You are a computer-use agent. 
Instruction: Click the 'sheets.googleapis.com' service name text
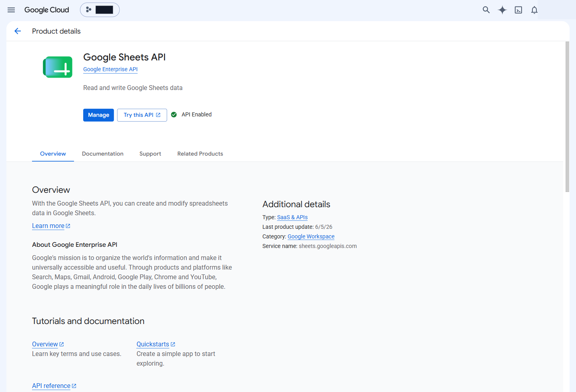coord(328,246)
